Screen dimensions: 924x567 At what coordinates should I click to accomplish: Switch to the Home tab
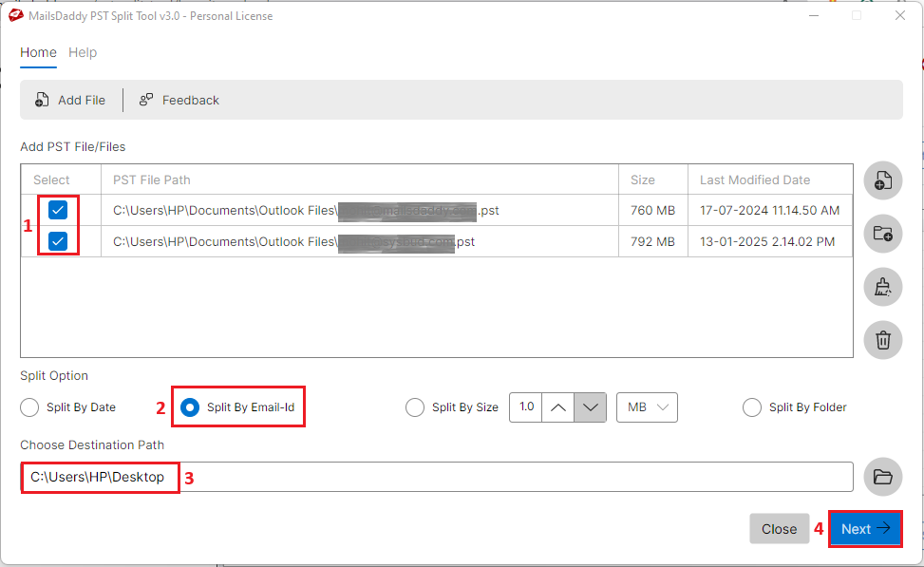pos(38,52)
